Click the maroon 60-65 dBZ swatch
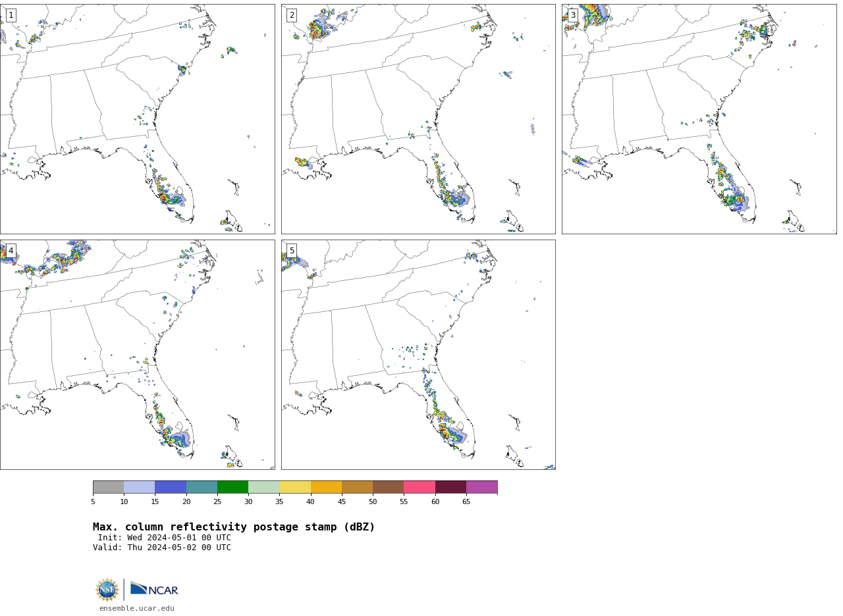 (x=450, y=487)
